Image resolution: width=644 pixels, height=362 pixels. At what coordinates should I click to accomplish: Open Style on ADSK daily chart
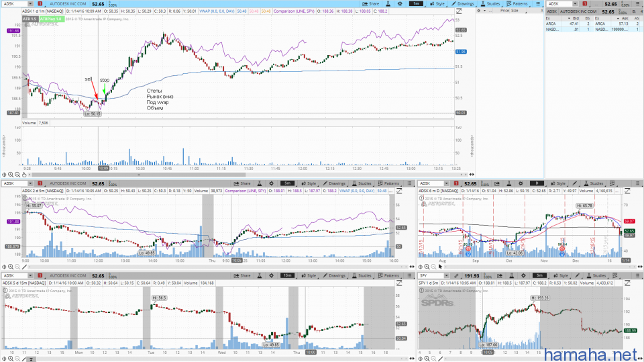coord(559,183)
